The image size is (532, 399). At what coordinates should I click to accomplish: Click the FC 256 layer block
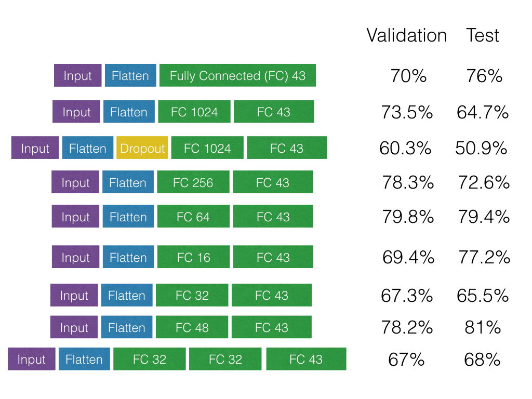click(x=193, y=183)
